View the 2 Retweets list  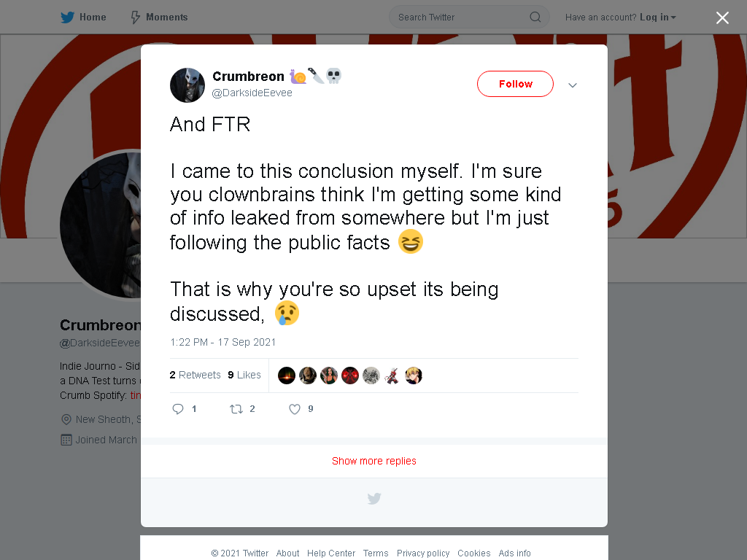point(195,375)
